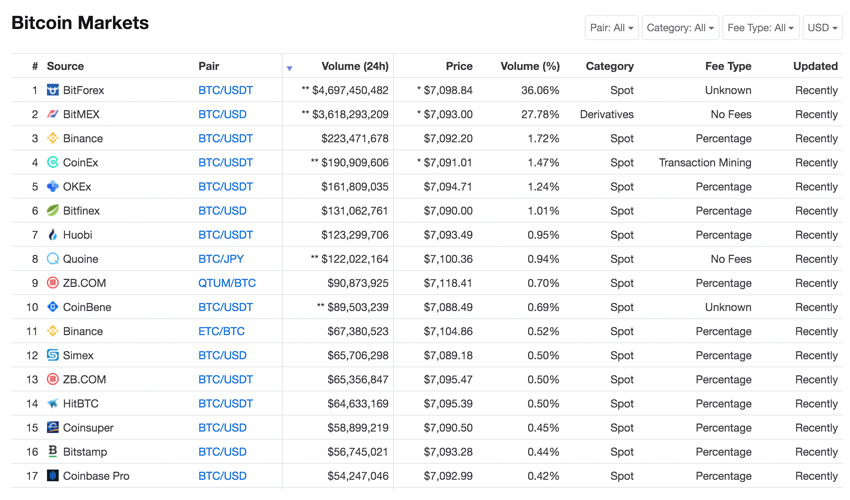The image size is (850, 500).
Task: Click the Coinbase Pro logo icon
Action: click(x=53, y=476)
